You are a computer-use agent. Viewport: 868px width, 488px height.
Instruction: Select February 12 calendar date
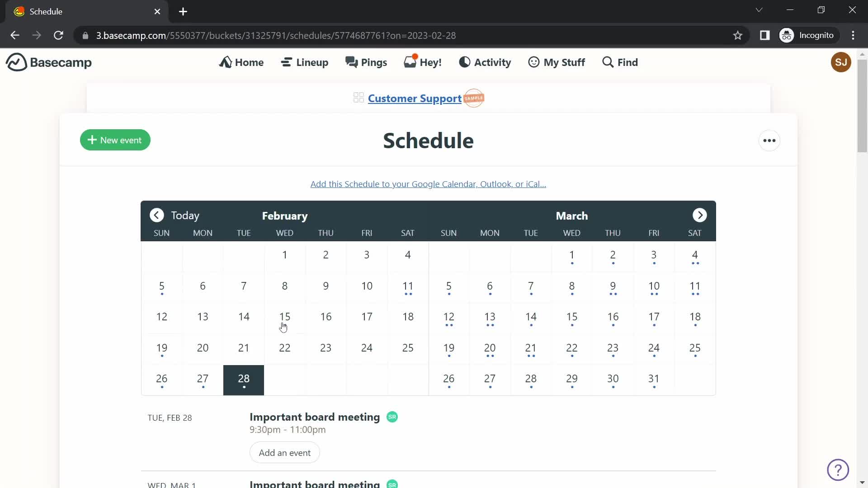[x=161, y=316]
